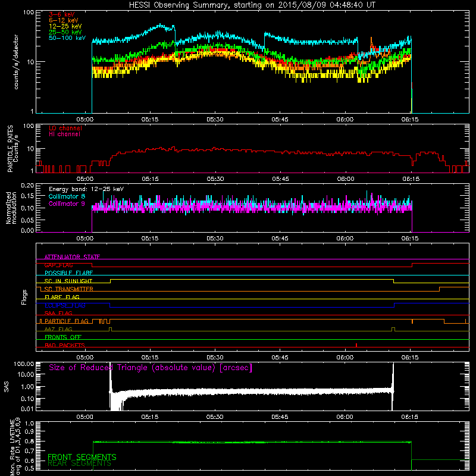Click the "05:30" tick under the count-rate panel

coord(215,120)
